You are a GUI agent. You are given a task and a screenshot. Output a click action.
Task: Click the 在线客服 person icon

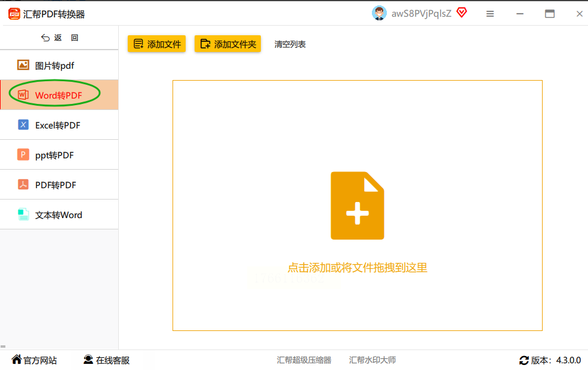click(88, 360)
